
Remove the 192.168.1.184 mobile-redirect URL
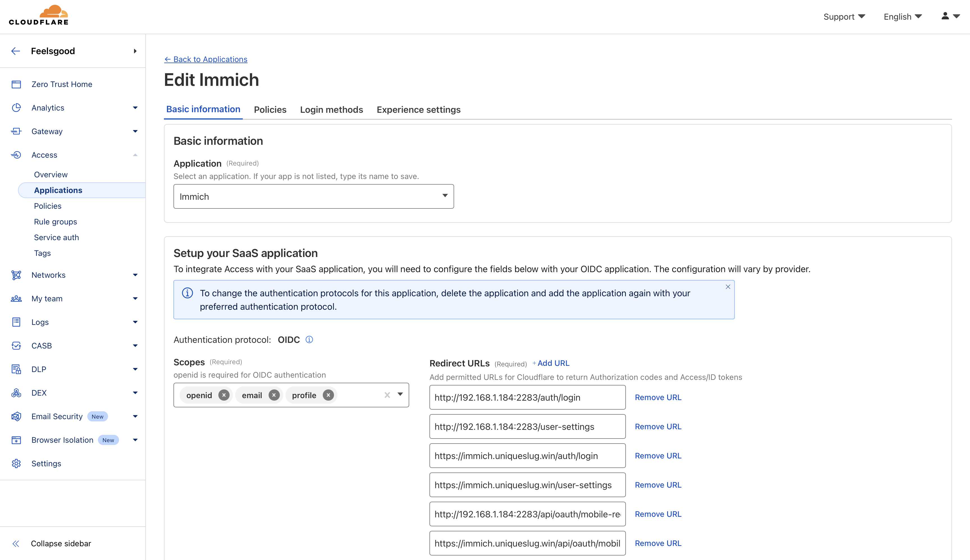click(x=658, y=514)
